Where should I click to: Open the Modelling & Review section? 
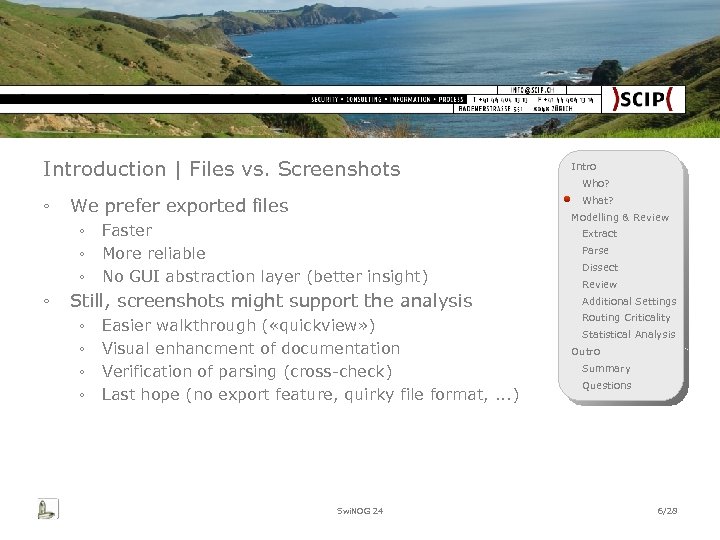tap(620, 217)
